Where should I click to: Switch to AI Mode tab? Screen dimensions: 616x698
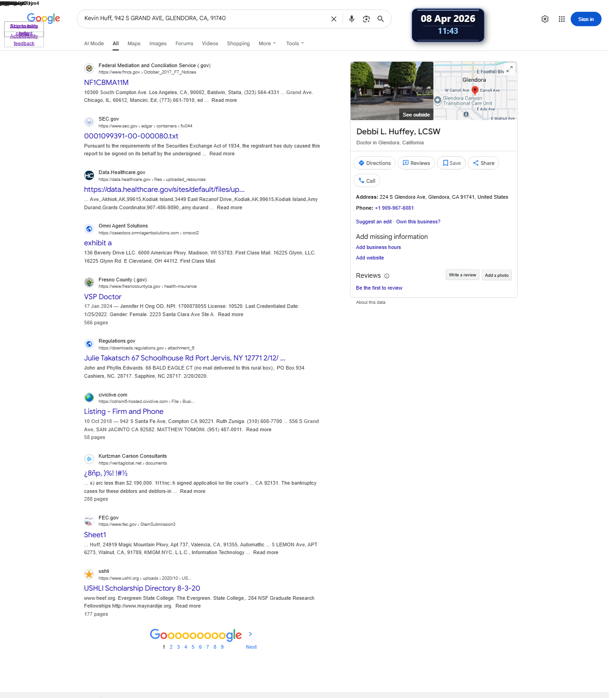pos(94,43)
